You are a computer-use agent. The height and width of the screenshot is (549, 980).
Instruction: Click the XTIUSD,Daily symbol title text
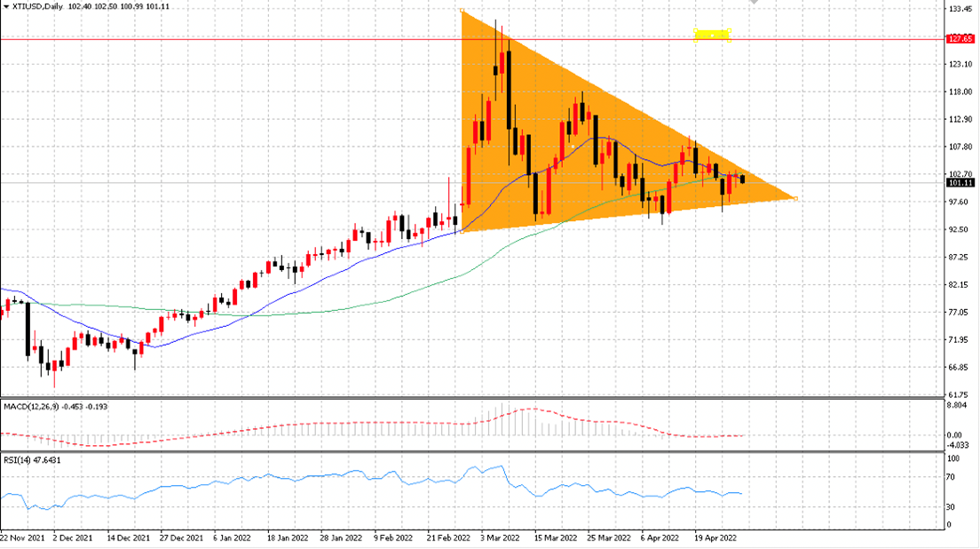point(37,6)
